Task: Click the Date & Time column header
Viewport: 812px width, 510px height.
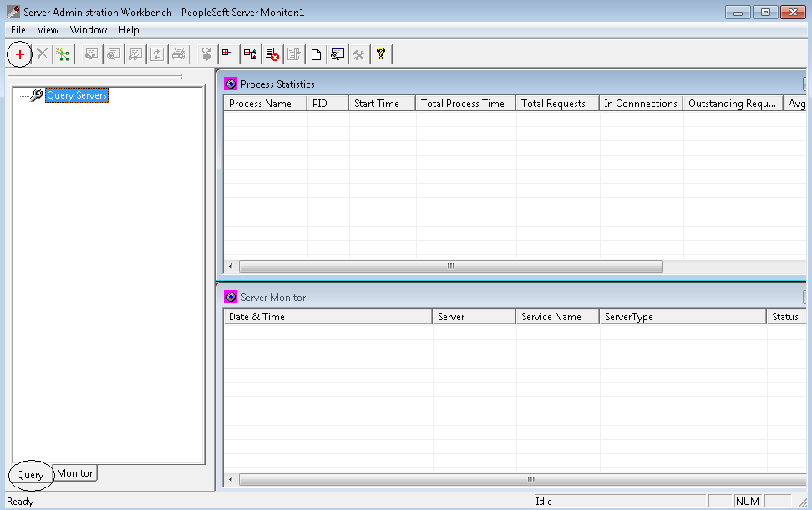Action: [327, 317]
